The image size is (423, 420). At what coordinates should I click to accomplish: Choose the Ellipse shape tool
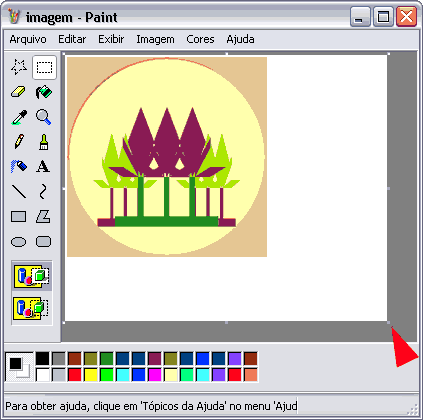19,242
